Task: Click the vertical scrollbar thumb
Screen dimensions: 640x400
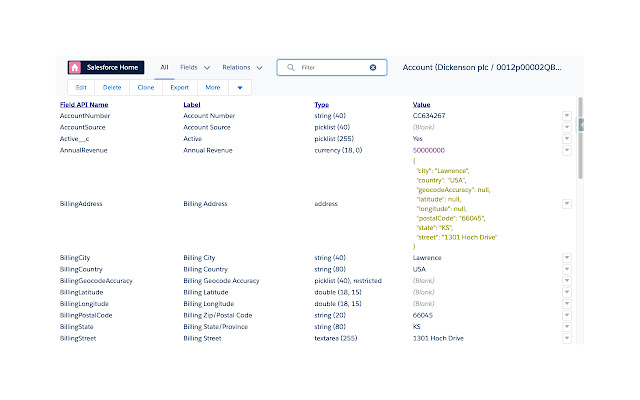Action: (580, 138)
